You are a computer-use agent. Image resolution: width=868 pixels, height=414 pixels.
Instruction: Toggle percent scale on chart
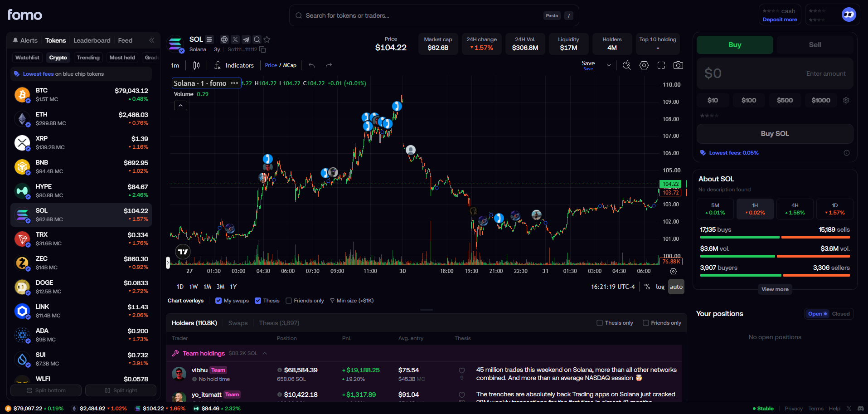tap(647, 287)
